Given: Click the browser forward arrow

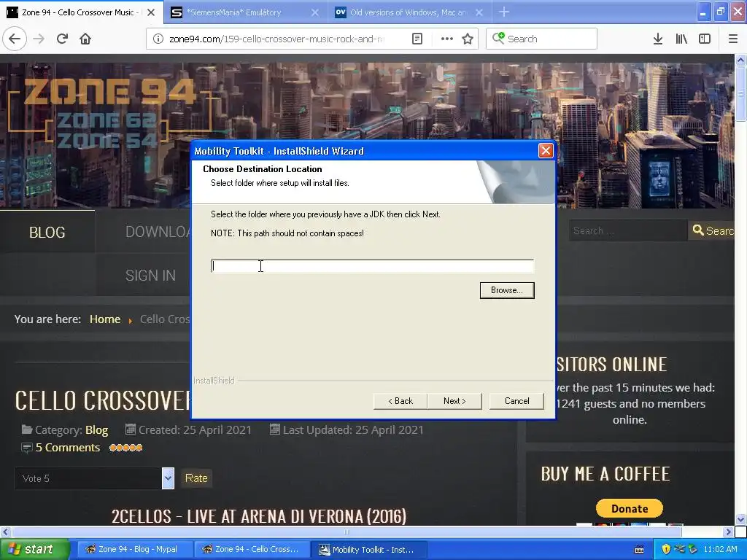Looking at the screenshot, I should (x=39, y=39).
